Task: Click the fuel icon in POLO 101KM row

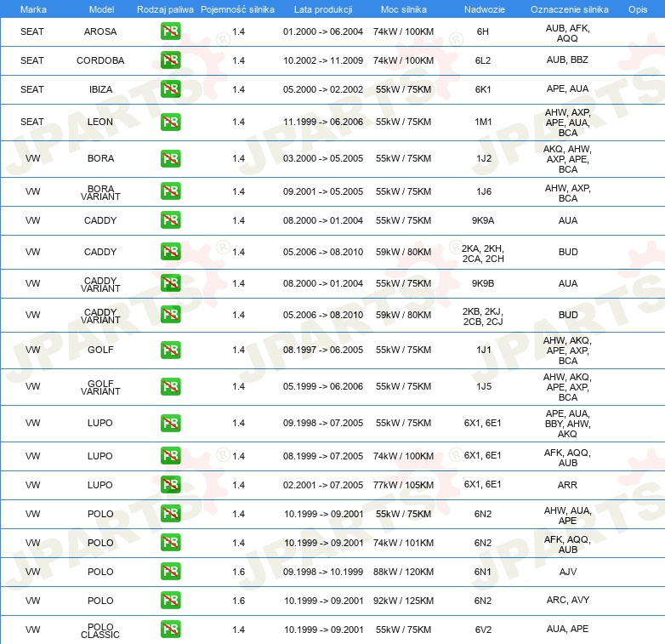Action: point(170,542)
